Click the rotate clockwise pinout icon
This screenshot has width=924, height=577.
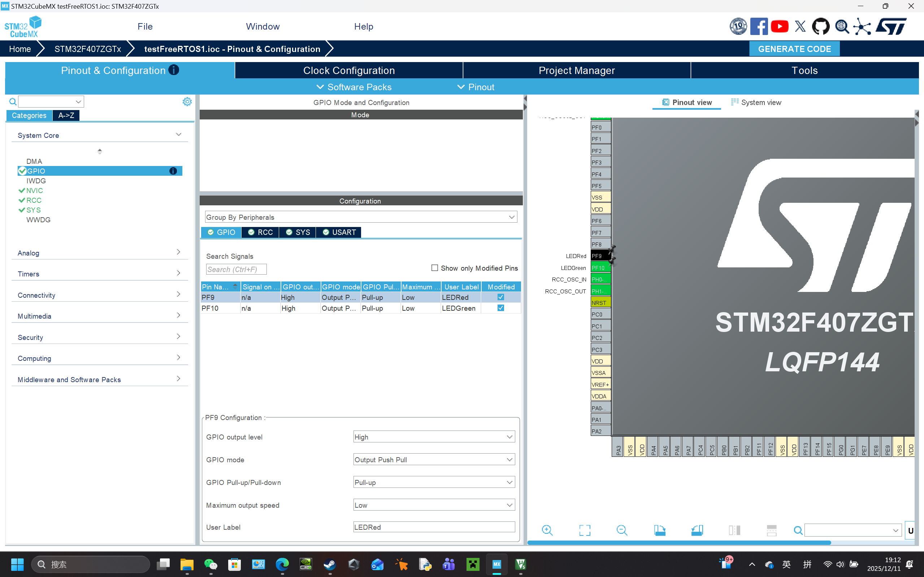tap(659, 530)
